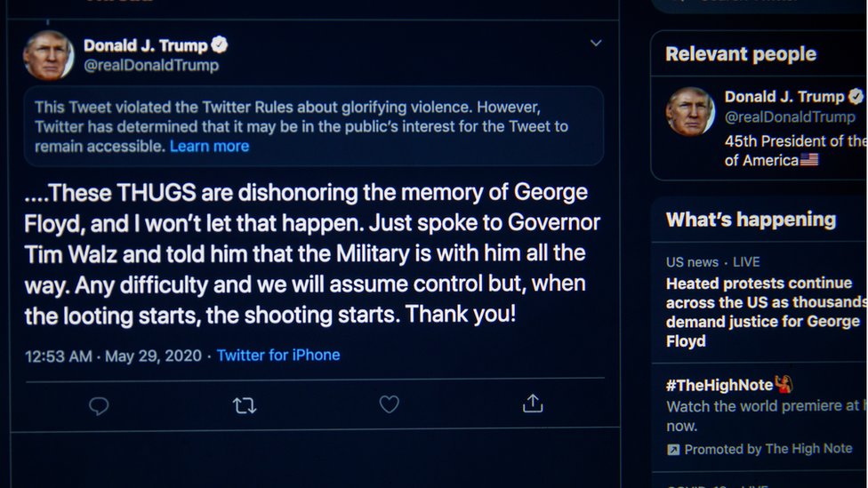Viewport: 868px width, 488px height.
Task: Open the profile picture in Relevant people
Action: click(x=691, y=110)
